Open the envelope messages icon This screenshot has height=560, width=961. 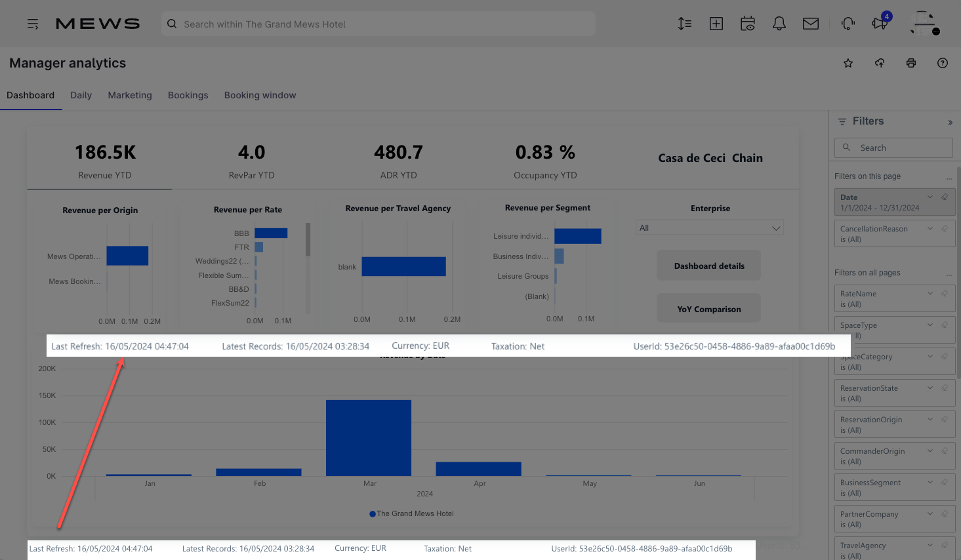tap(811, 24)
